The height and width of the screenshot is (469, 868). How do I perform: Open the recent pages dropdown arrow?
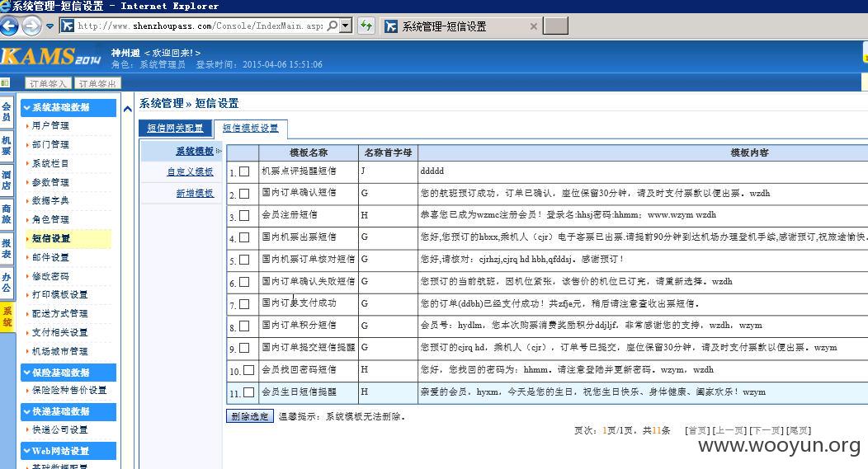pos(50,26)
